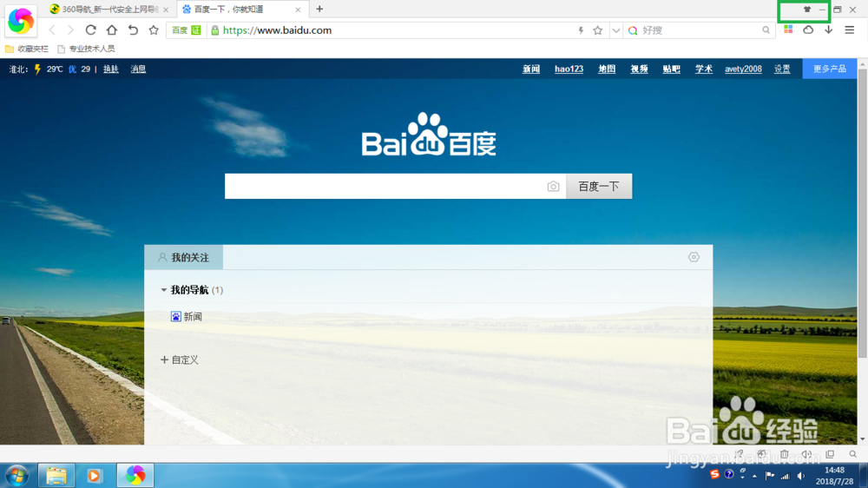The image size is (868, 488).
Task: Open favorites star beside the undo icon
Action: click(x=154, y=30)
